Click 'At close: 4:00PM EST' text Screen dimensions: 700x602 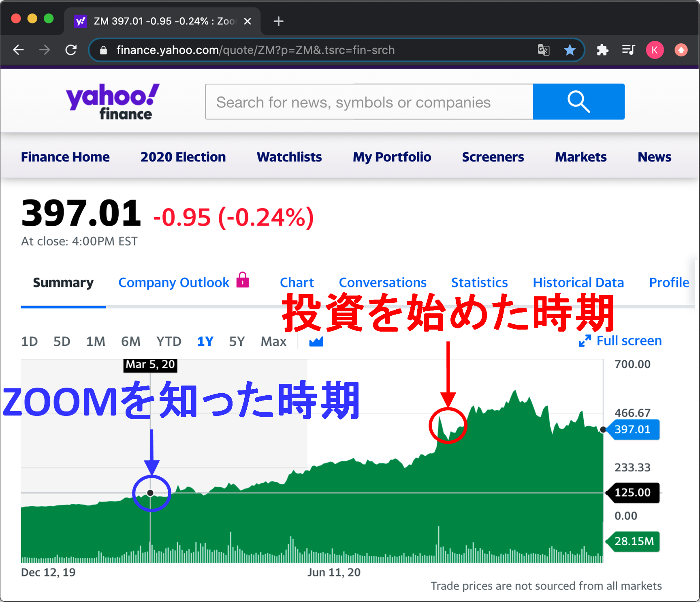click(x=79, y=241)
